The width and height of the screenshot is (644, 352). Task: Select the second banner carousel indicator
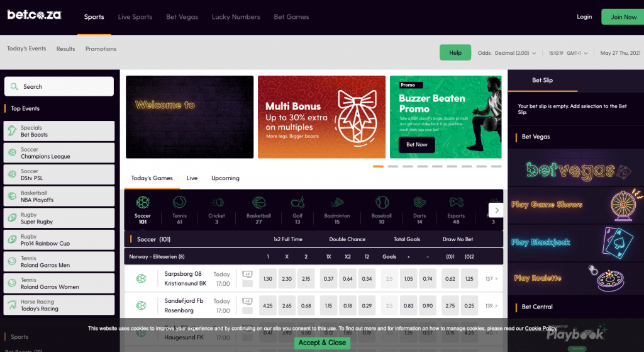click(x=392, y=166)
